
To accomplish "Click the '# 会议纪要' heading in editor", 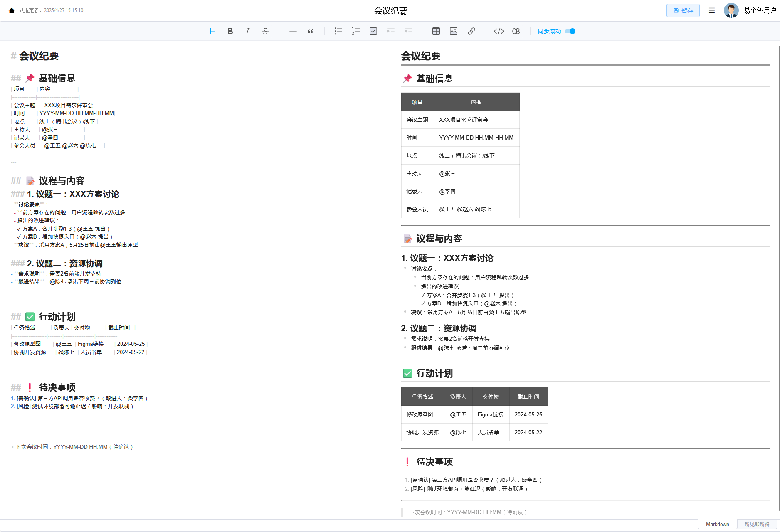I will point(35,56).
